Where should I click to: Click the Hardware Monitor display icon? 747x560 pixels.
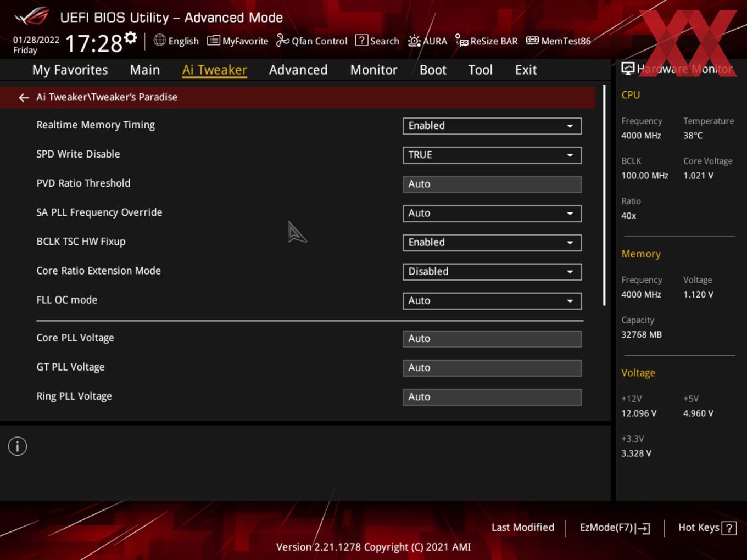628,69
